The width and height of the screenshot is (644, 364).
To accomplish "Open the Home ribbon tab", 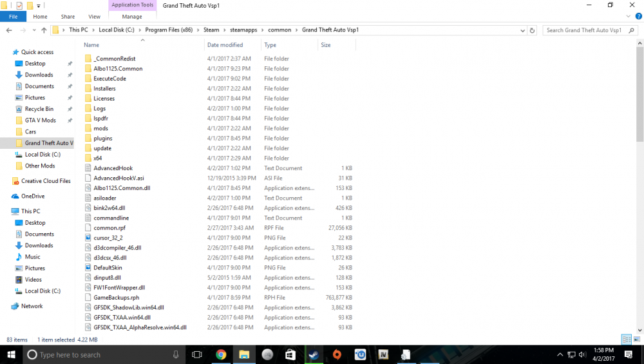I will tap(40, 17).
